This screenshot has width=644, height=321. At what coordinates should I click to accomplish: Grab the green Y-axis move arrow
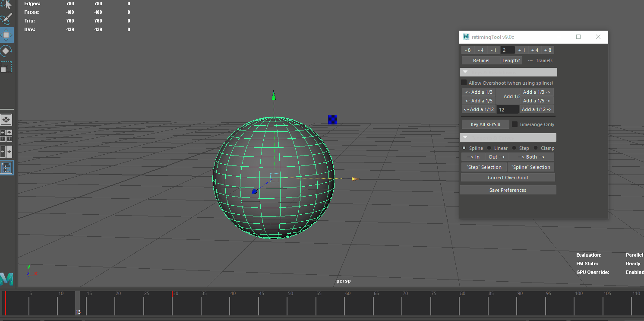coord(273,95)
